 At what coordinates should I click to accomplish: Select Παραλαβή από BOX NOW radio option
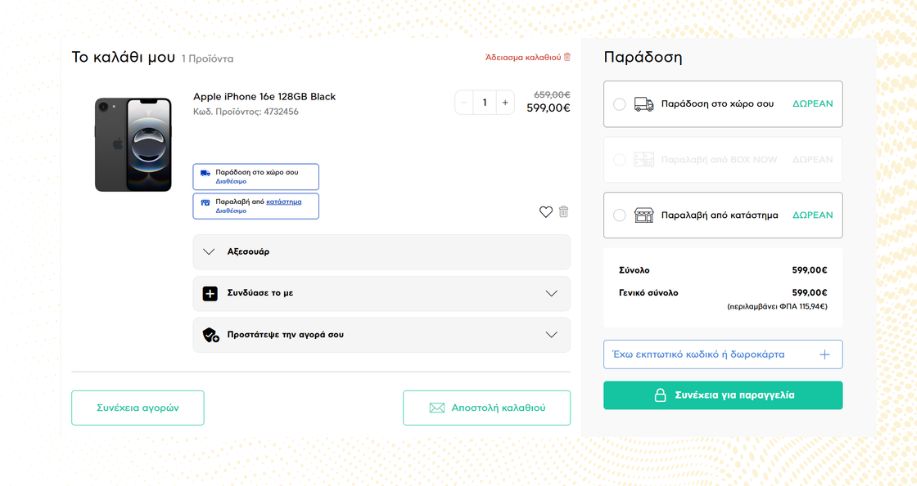pyautogui.click(x=619, y=160)
